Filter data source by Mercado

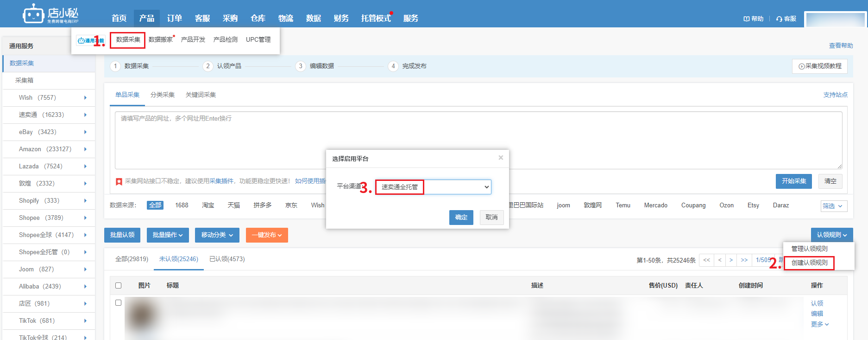656,205
